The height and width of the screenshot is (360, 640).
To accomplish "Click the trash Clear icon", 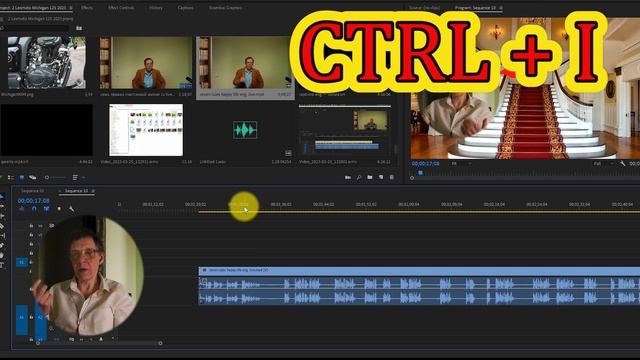I will pyautogui.click(x=392, y=177).
